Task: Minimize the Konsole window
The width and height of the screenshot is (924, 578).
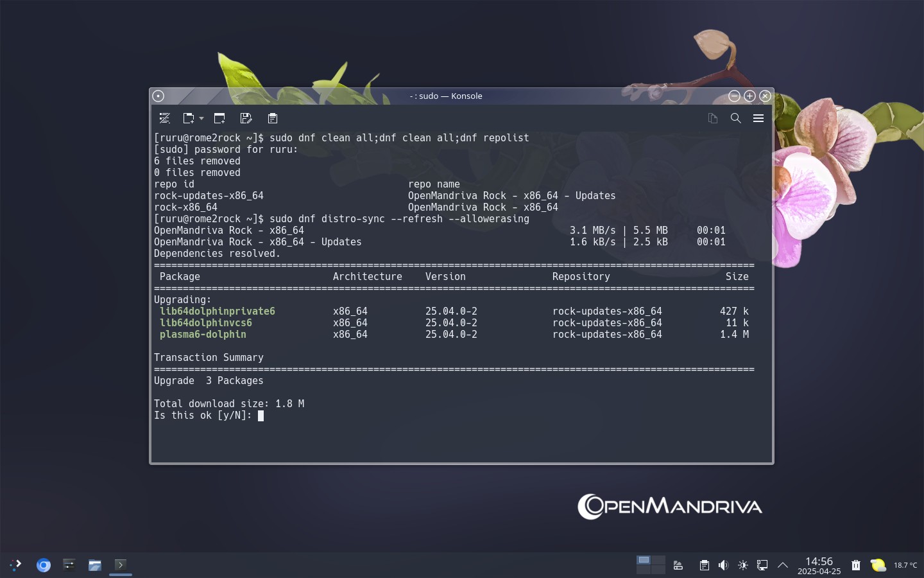Action: (735, 96)
